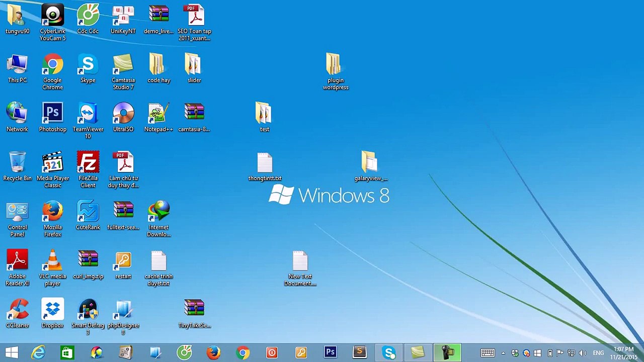Select the test folder on desktop

pos(265,118)
